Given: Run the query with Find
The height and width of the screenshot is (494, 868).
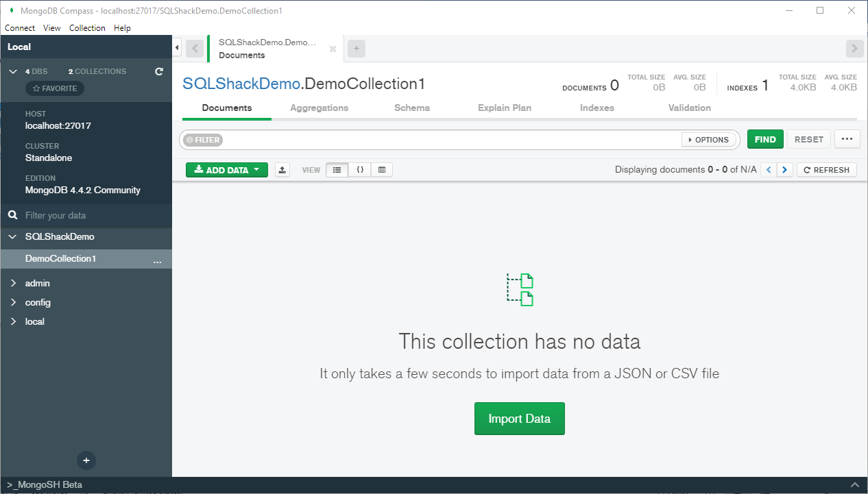Looking at the screenshot, I should click(765, 139).
